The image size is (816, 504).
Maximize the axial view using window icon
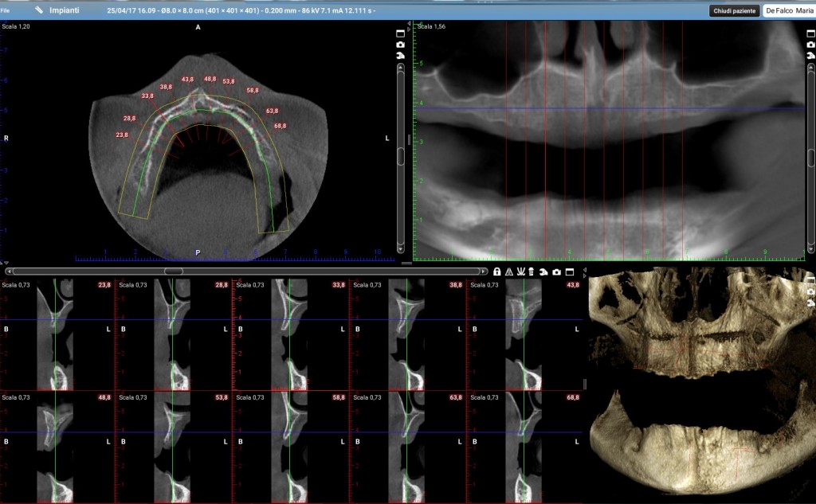pyautogui.click(x=400, y=33)
